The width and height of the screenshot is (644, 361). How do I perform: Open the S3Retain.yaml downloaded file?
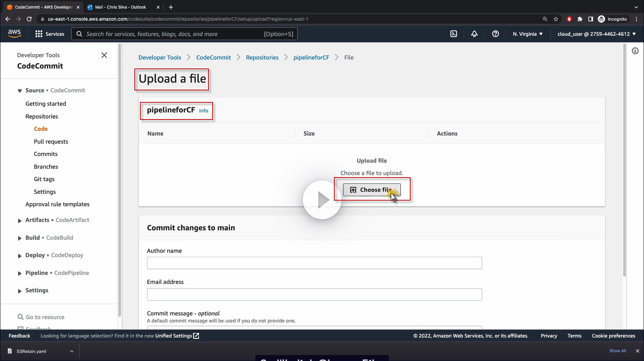pyautogui.click(x=32, y=351)
